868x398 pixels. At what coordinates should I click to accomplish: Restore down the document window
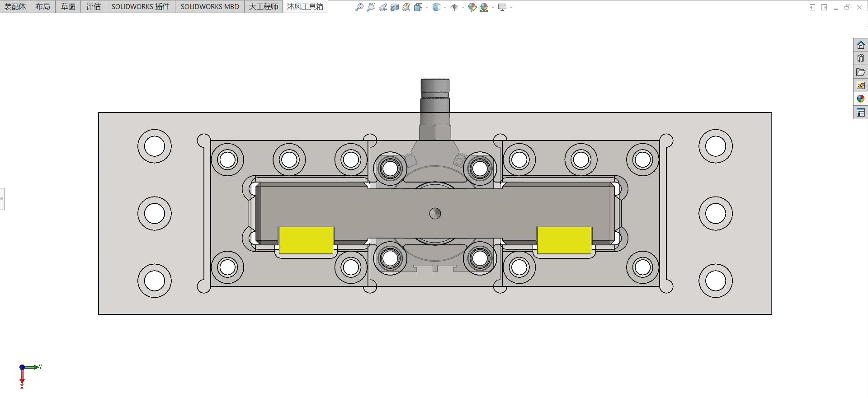pyautogui.click(x=848, y=7)
